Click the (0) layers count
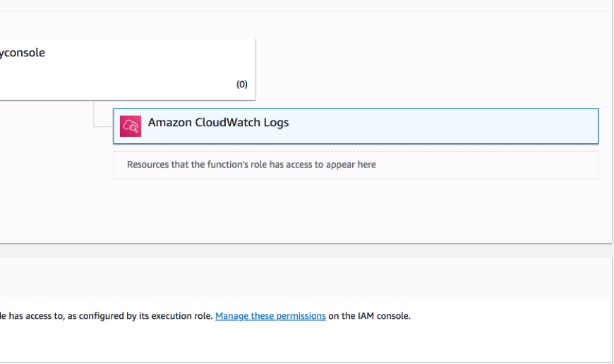The height and width of the screenshot is (364, 614). coord(241,85)
